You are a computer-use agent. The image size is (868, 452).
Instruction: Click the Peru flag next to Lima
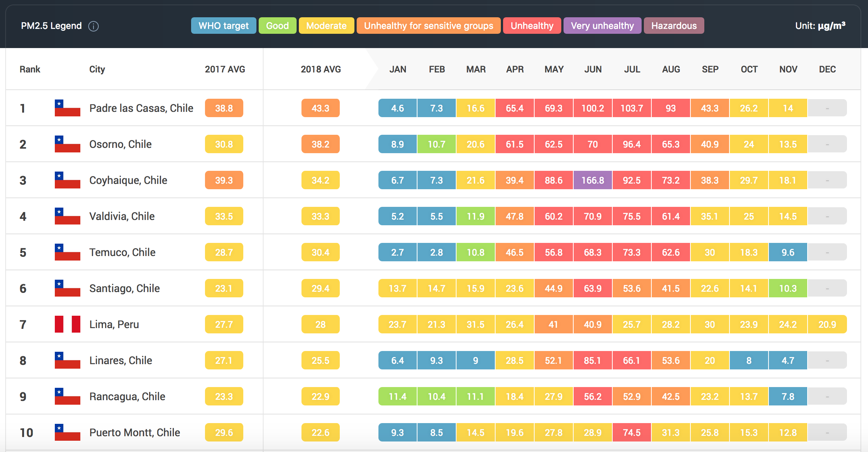tap(68, 324)
